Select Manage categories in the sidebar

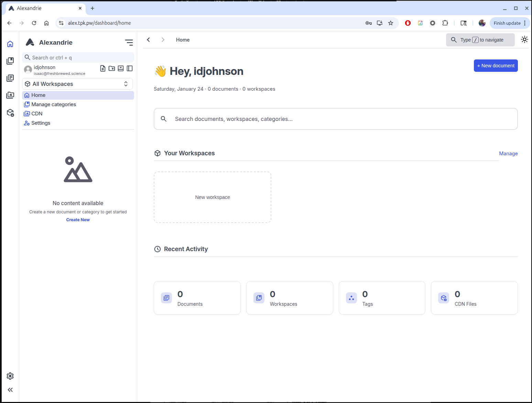tap(54, 104)
